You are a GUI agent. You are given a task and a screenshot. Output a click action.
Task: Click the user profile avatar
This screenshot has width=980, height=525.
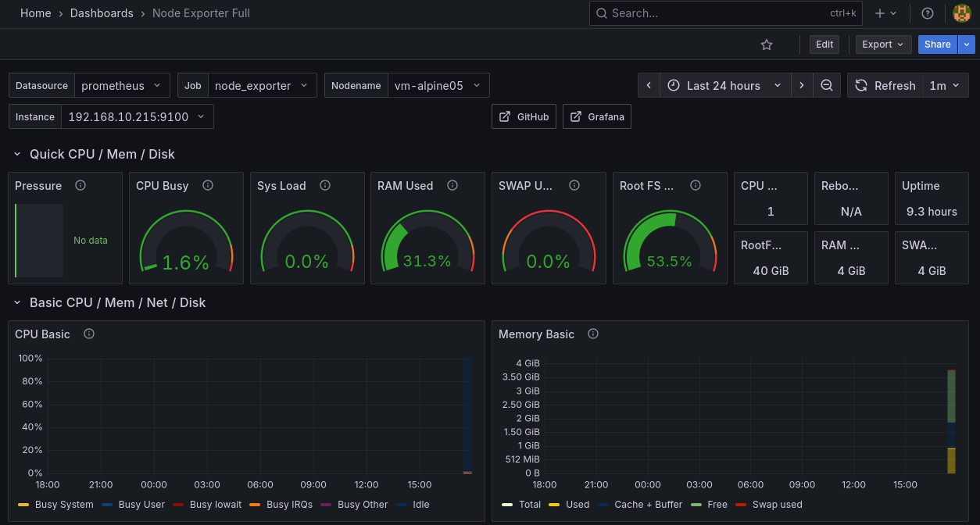coord(961,13)
